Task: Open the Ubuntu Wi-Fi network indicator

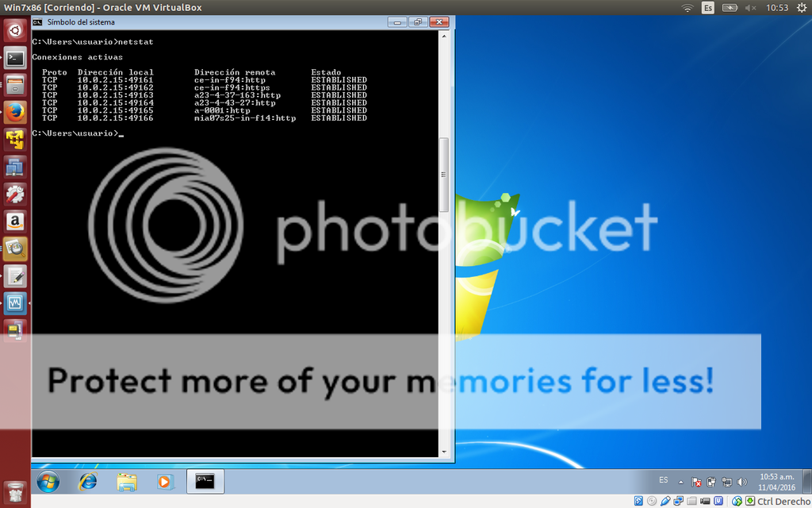Action: tap(688, 8)
